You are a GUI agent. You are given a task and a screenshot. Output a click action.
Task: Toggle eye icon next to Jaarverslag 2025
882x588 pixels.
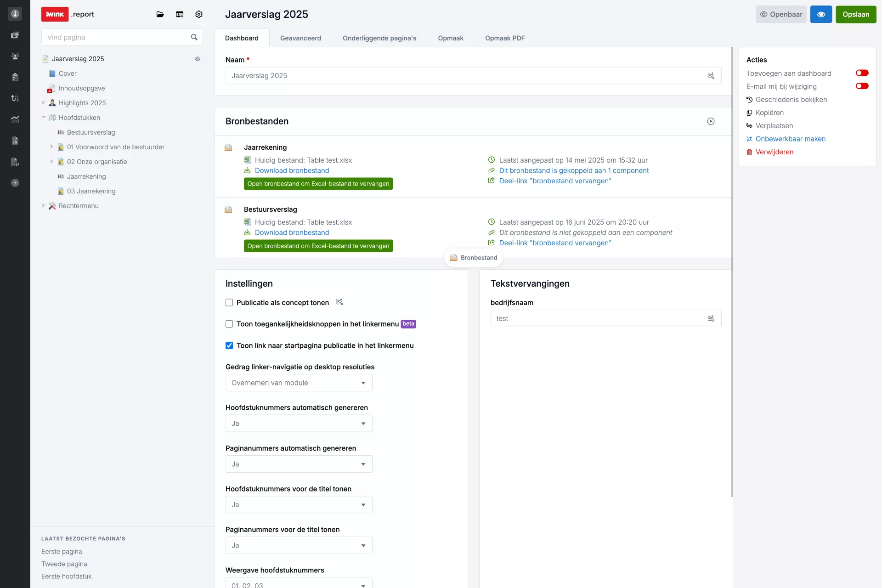pyautogui.click(x=198, y=59)
